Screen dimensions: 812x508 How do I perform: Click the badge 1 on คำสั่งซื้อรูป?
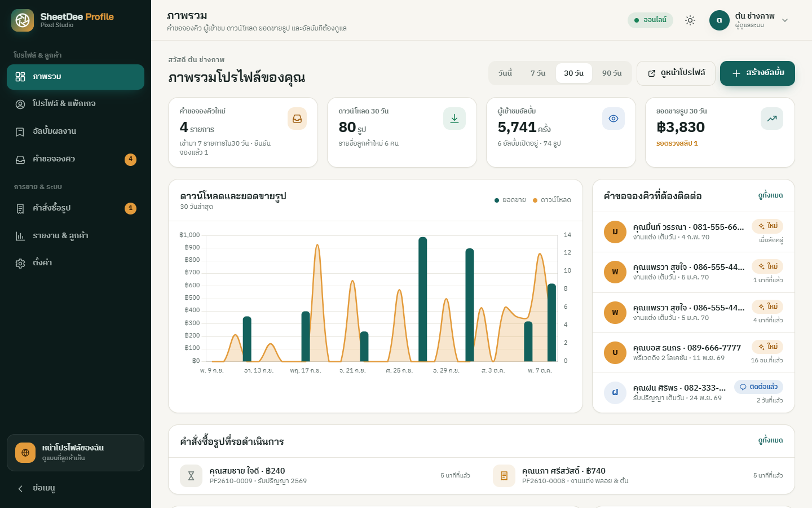130,208
